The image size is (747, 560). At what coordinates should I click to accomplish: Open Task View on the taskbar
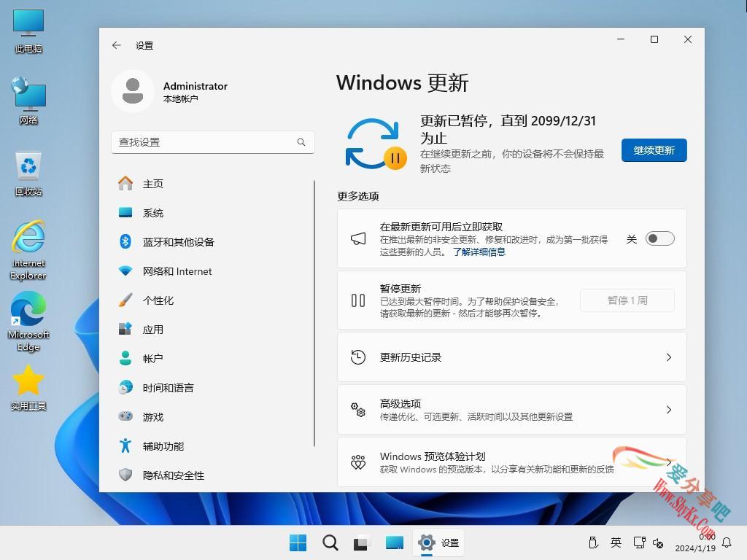(362, 542)
